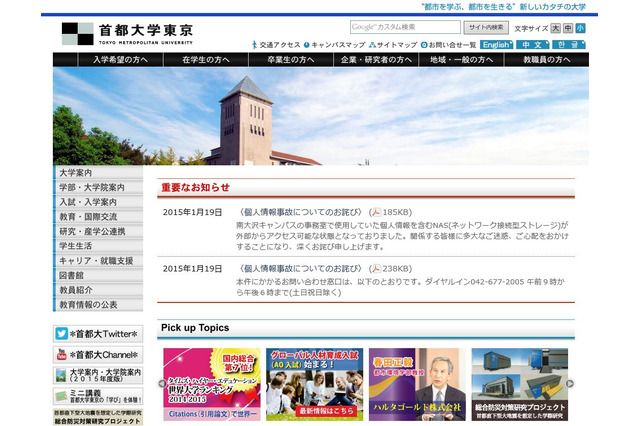The width and height of the screenshot is (640, 426).
Task: Select 大学案内 in sidebar
Action: click(x=98, y=173)
